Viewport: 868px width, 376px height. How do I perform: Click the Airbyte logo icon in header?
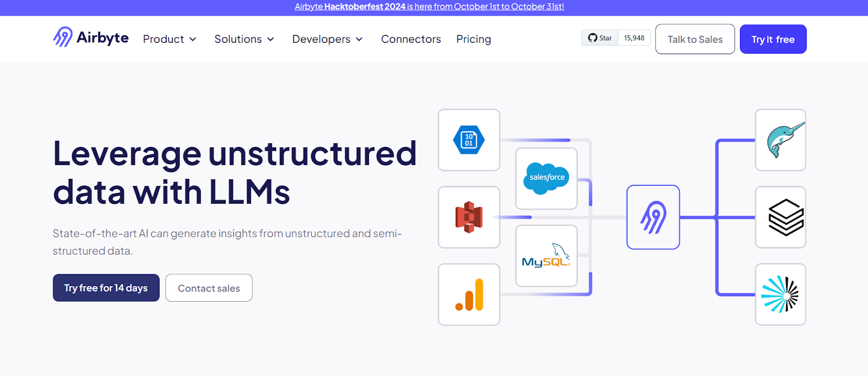tap(62, 37)
